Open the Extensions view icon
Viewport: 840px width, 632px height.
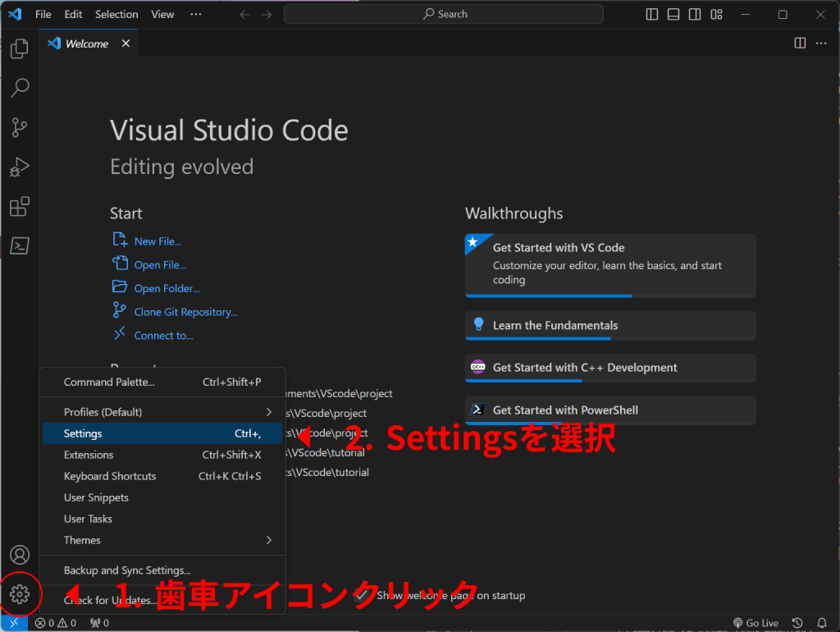coord(20,206)
